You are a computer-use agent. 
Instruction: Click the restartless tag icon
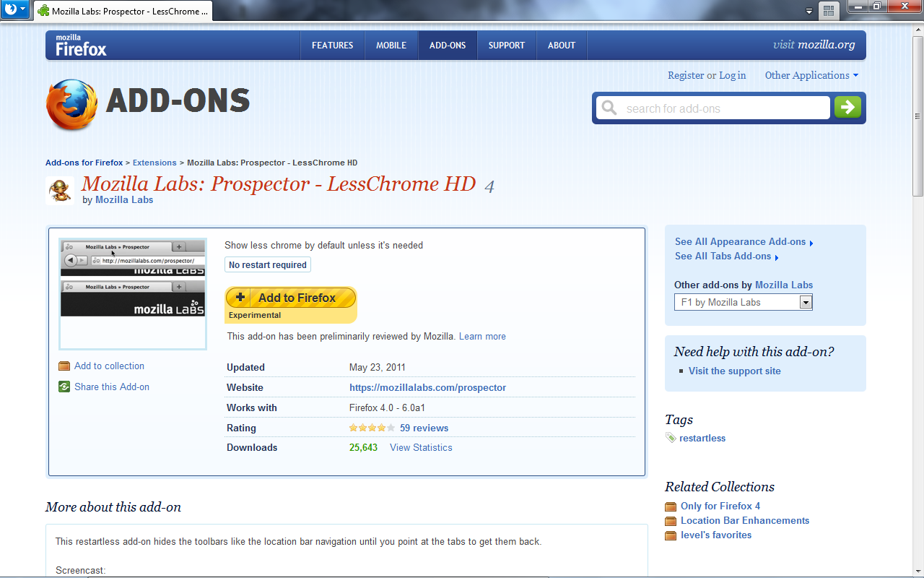coord(671,438)
